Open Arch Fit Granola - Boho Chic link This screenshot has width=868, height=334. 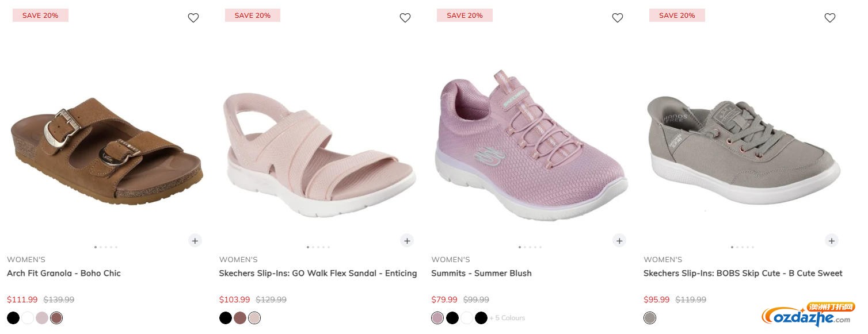pos(64,273)
